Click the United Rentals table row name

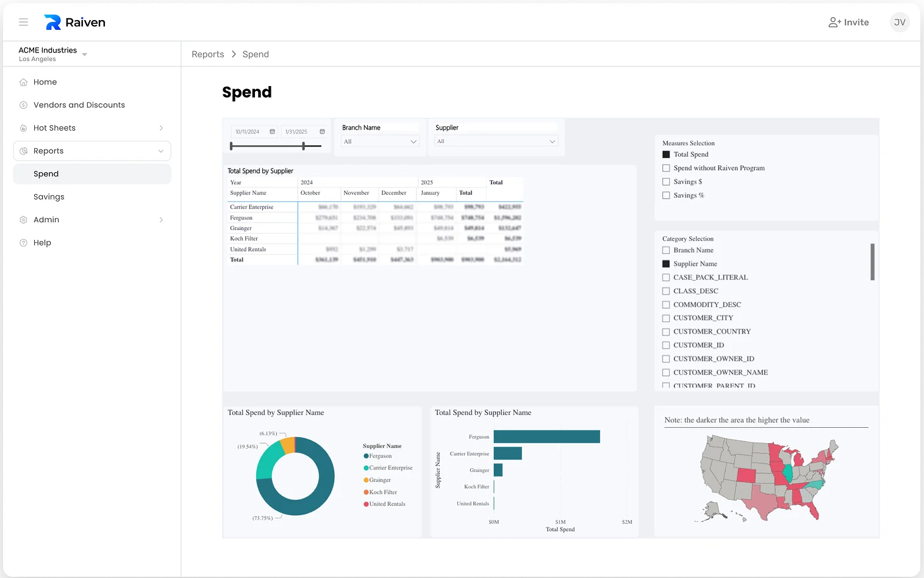[248, 249]
